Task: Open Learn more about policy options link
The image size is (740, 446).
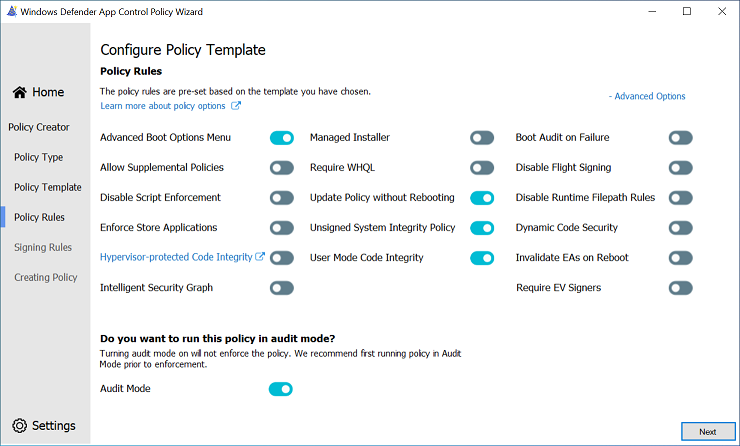Action: (163, 106)
